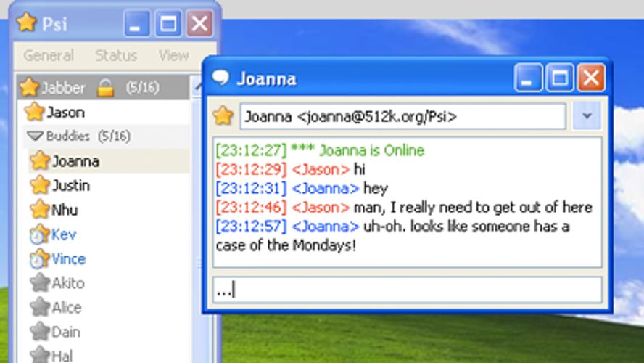644x363 pixels.
Task: Open the View menu
Action: pyautogui.click(x=173, y=55)
